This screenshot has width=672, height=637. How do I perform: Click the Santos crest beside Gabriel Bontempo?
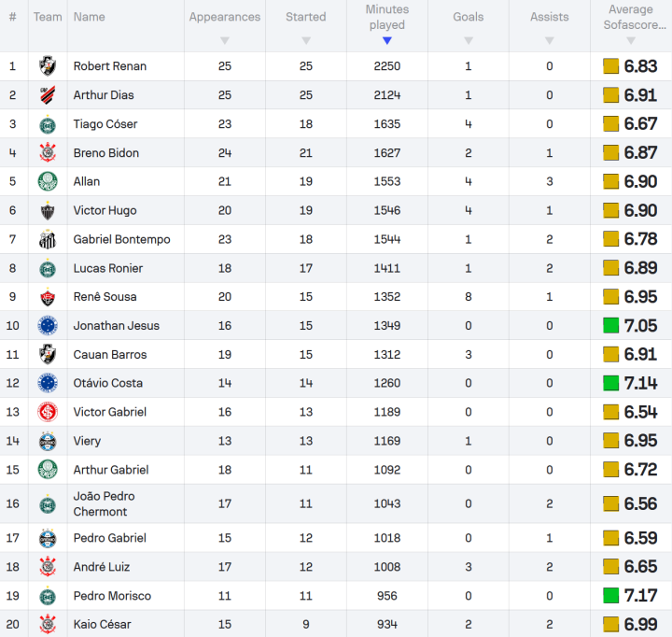tap(48, 239)
